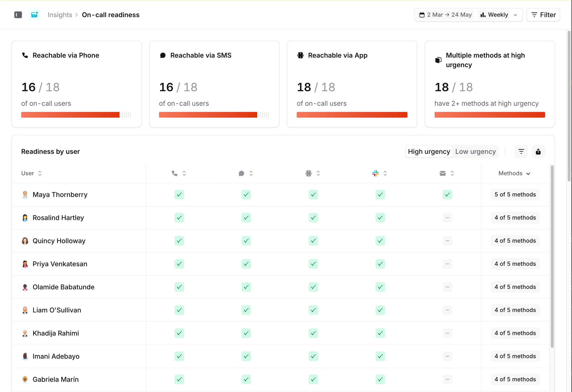Sort by the email column header

tap(447, 173)
